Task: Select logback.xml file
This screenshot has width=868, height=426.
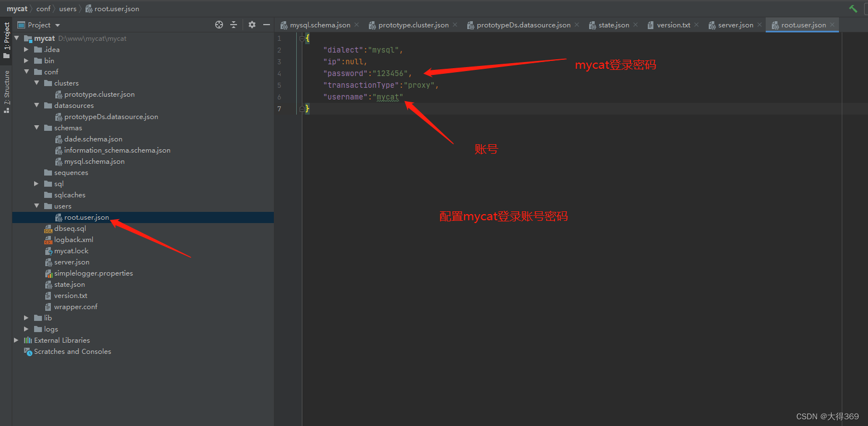Action: pyautogui.click(x=73, y=240)
